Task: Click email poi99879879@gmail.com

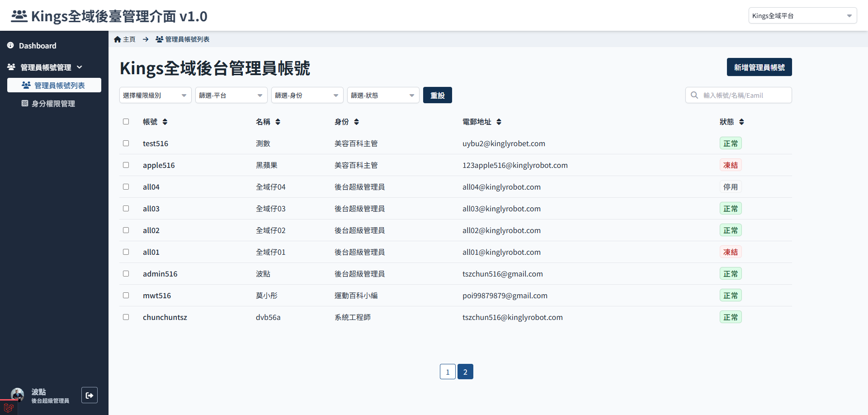Action: click(x=505, y=296)
